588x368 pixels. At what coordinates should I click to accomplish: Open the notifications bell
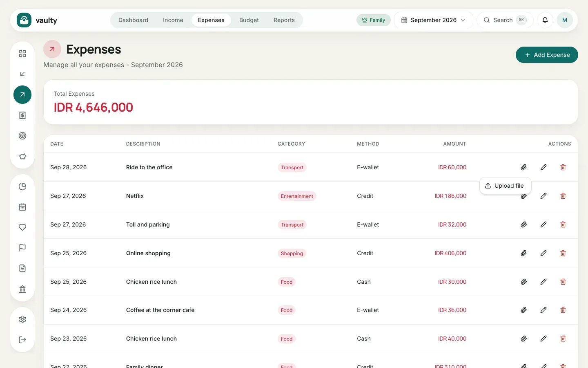(x=545, y=20)
